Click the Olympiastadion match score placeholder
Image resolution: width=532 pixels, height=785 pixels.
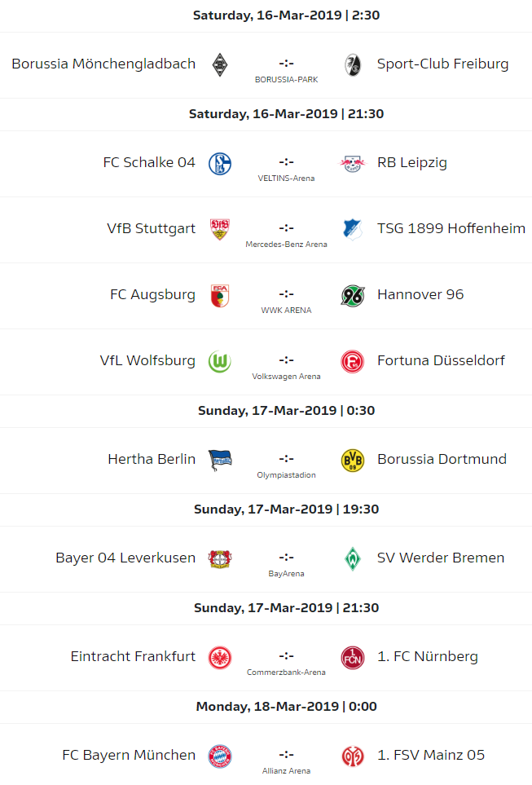tap(286, 457)
